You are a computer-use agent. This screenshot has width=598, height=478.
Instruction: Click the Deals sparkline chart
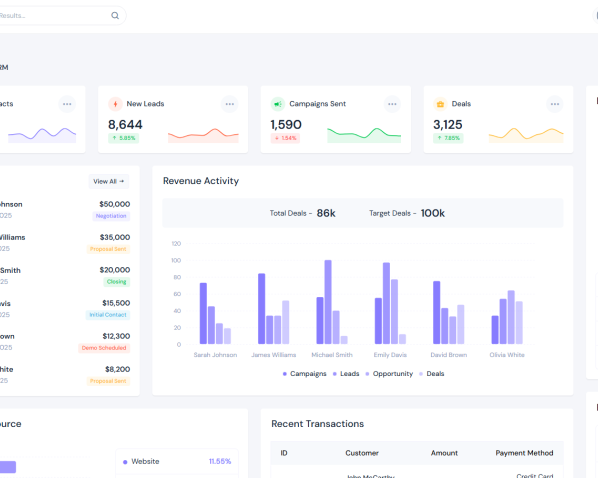click(526, 135)
